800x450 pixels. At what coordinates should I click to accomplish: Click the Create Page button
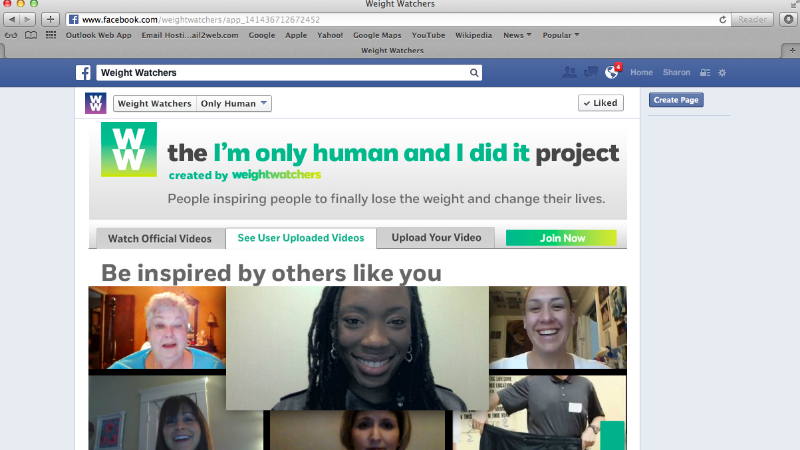676,100
